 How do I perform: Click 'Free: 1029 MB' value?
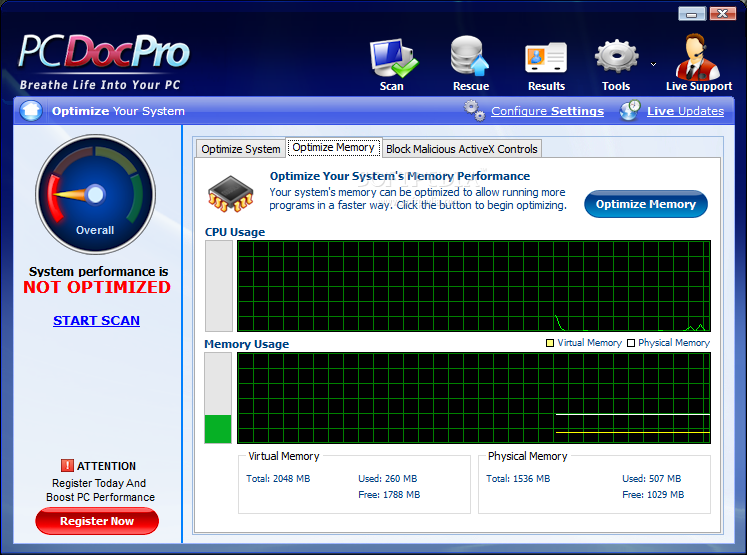tap(653, 494)
